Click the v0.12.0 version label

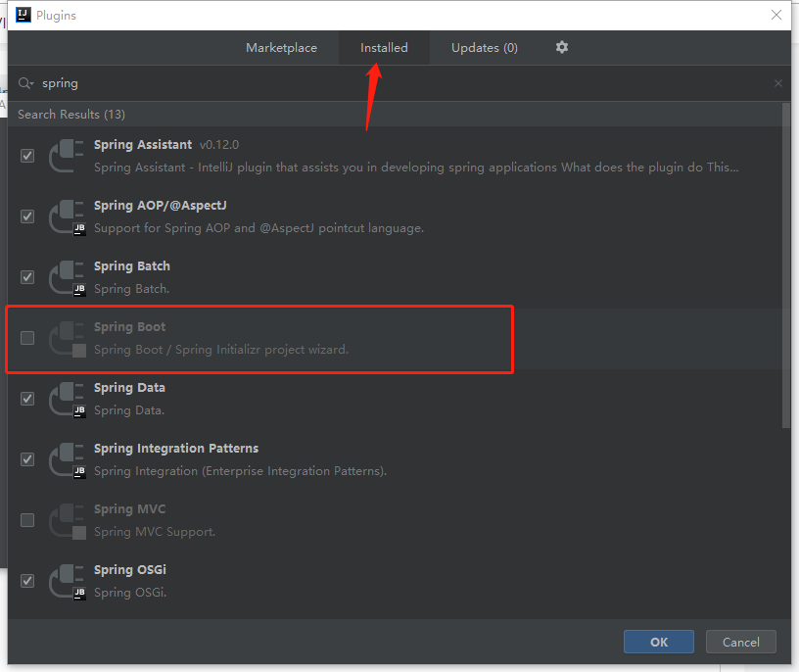[x=219, y=145]
